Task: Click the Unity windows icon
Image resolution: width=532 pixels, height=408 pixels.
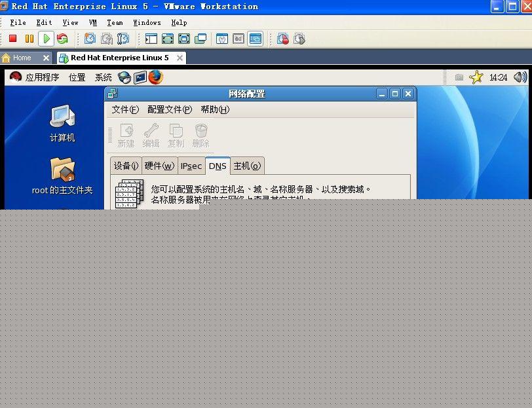Action: point(200,39)
